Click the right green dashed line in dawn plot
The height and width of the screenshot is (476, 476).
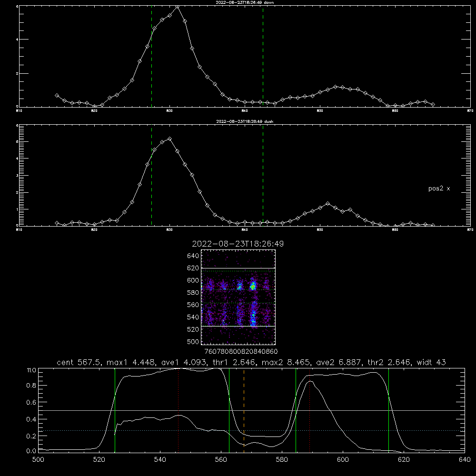coord(263,56)
